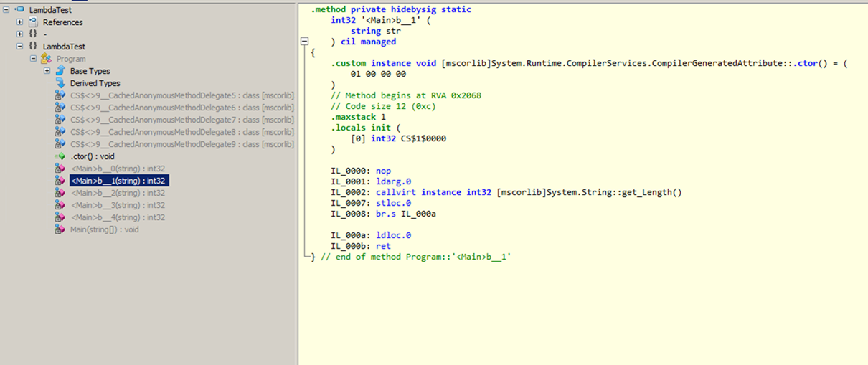Click the References folder icon
This screenshot has width=868, height=365.
tap(33, 22)
